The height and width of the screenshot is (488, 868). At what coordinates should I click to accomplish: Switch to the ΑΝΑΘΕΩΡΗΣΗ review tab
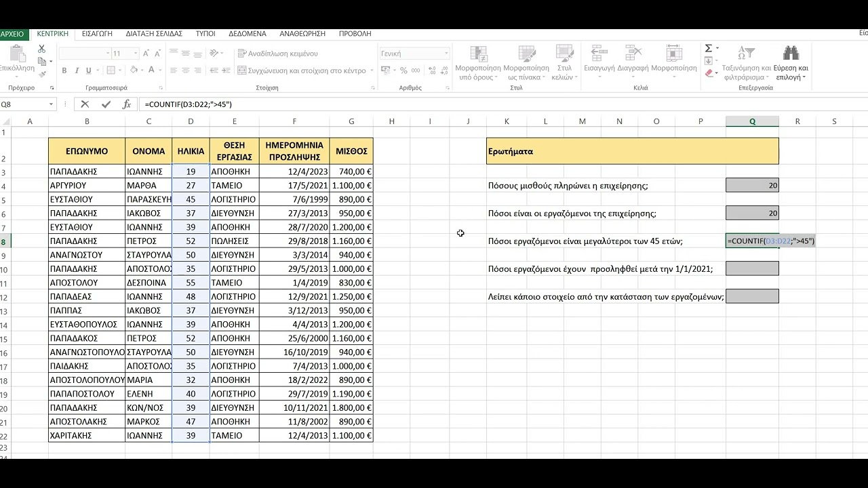tap(302, 34)
